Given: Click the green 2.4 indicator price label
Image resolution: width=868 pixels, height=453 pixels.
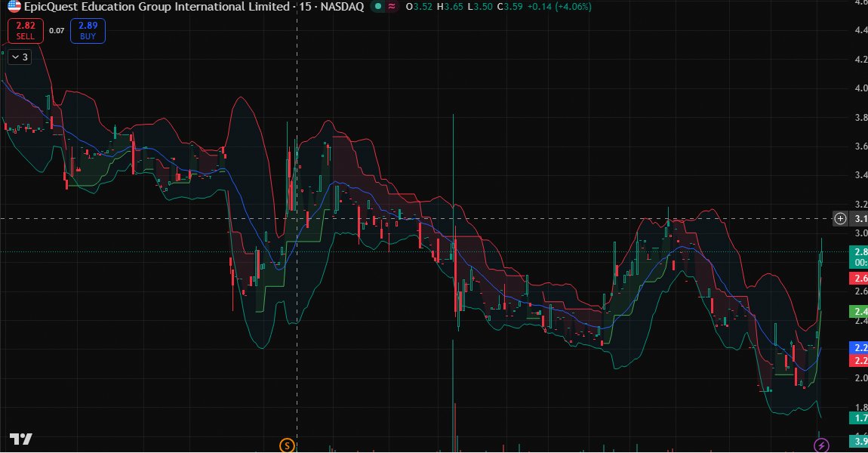Looking at the screenshot, I should [x=859, y=311].
